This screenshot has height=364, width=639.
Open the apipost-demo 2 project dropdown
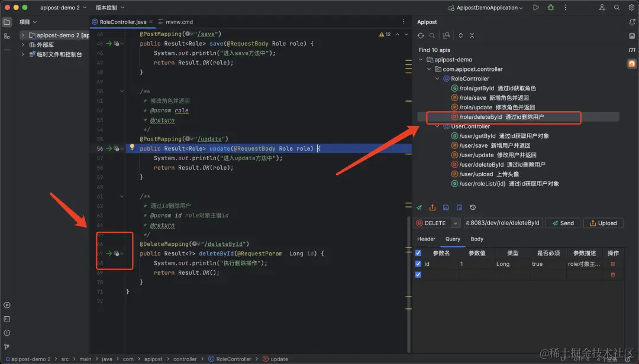pyautogui.click(x=63, y=7)
